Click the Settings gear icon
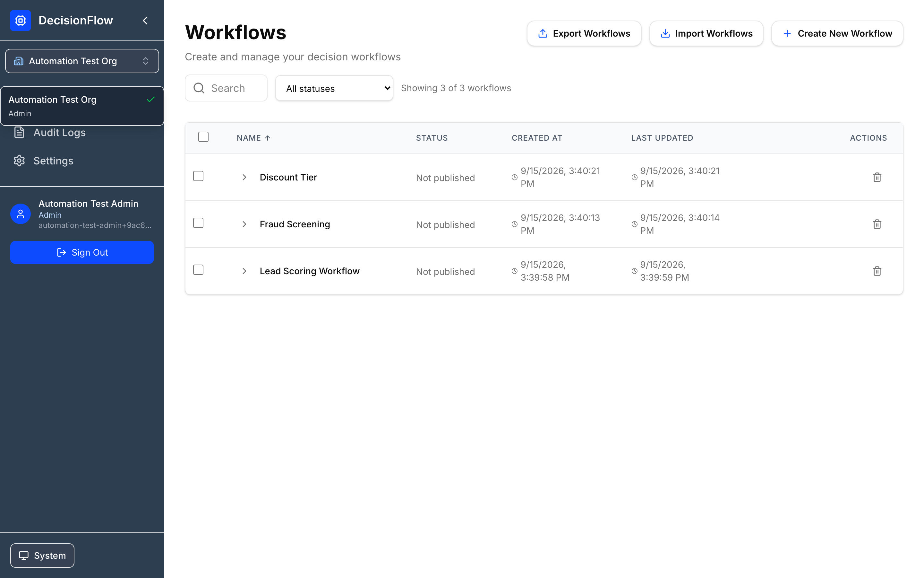The image size is (924, 578). click(x=20, y=161)
